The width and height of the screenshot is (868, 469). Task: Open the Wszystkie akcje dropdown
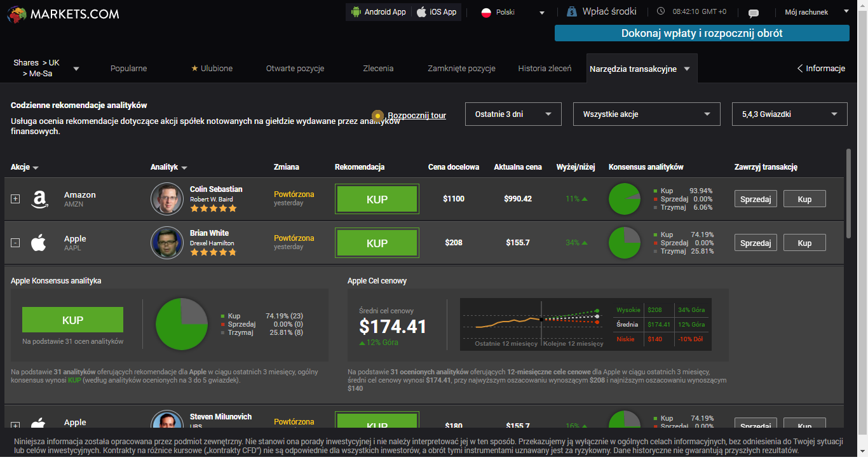647,114
